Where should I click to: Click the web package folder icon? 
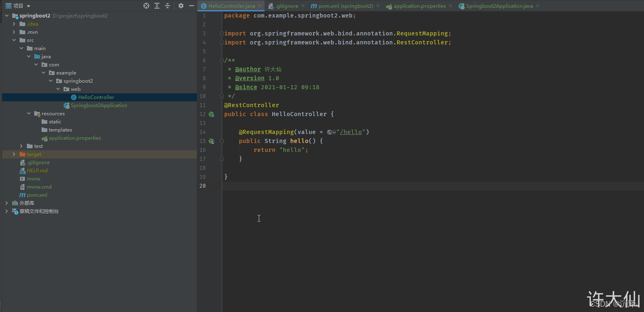[66, 89]
